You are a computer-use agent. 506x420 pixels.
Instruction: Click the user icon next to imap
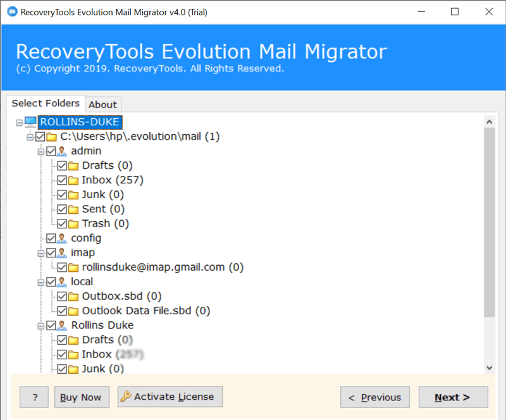tap(61, 253)
